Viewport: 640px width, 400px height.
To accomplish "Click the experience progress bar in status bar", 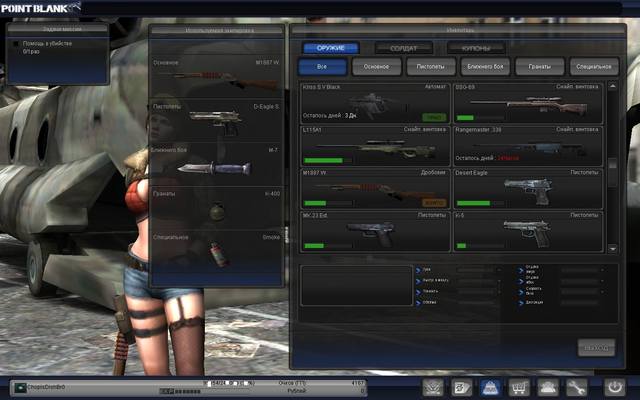I will (x=204, y=391).
